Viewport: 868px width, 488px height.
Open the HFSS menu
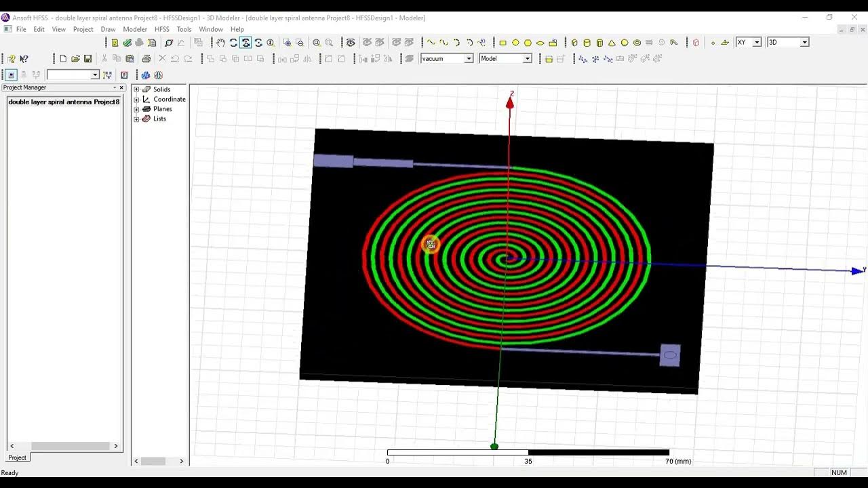pyautogui.click(x=162, y=29)
